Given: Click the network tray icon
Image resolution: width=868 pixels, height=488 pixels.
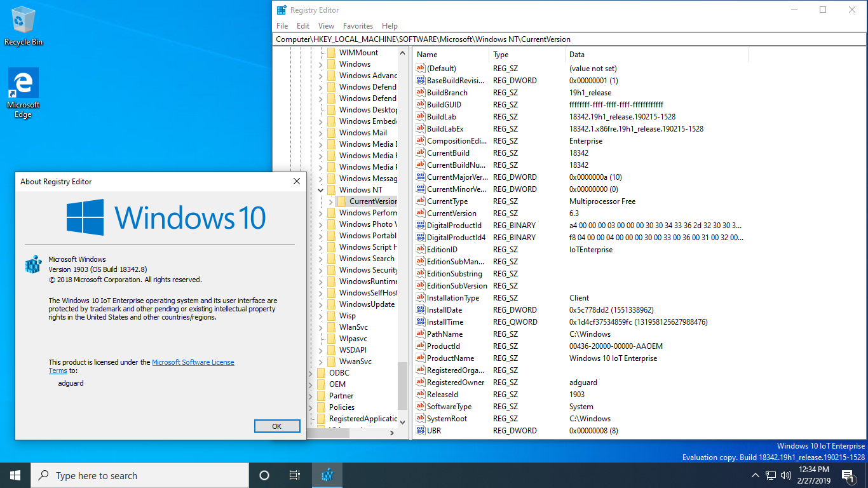Looking at the screenshot, I should click(x=771, y=475).
